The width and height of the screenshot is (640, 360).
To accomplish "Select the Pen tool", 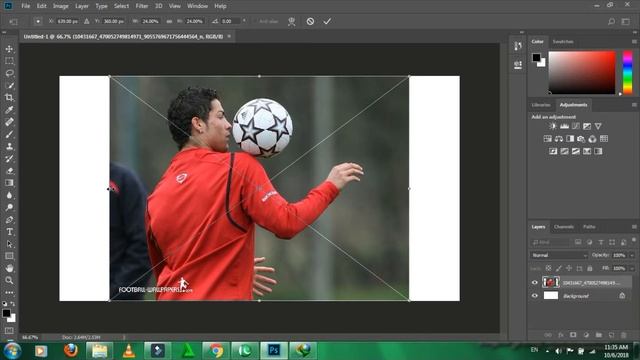I will coord(9,220).
